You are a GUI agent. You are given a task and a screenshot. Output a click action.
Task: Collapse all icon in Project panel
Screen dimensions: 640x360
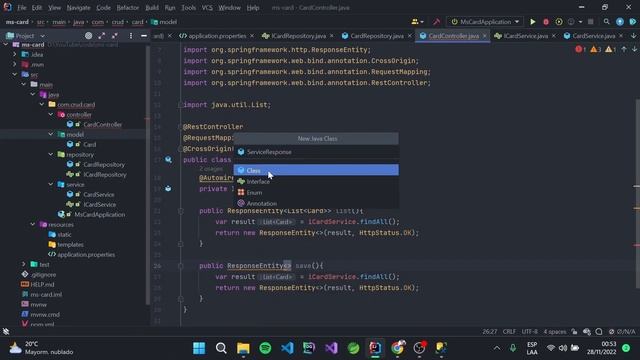pos(115,36)
